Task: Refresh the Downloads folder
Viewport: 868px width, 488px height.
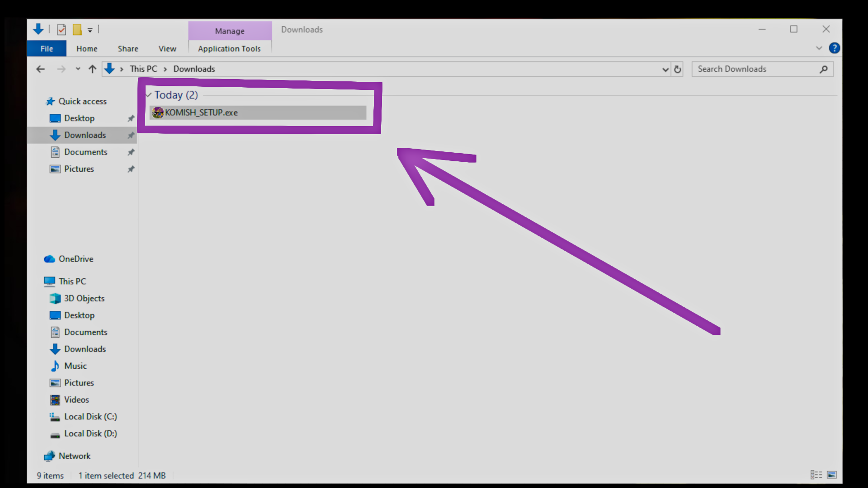Action: [x=677, y=70]
